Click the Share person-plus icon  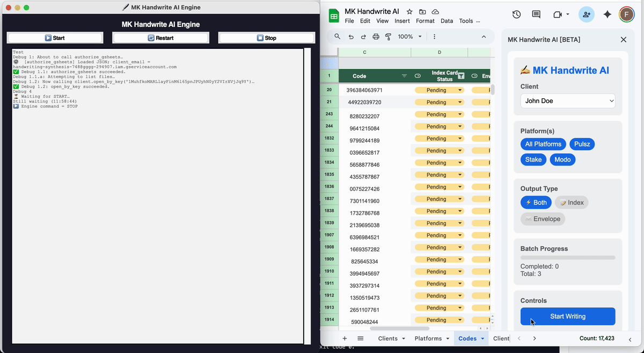tap(586, 15)
